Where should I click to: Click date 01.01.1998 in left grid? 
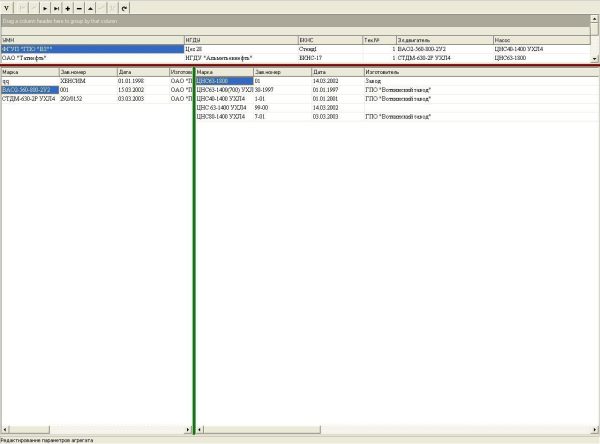point(143,81)
